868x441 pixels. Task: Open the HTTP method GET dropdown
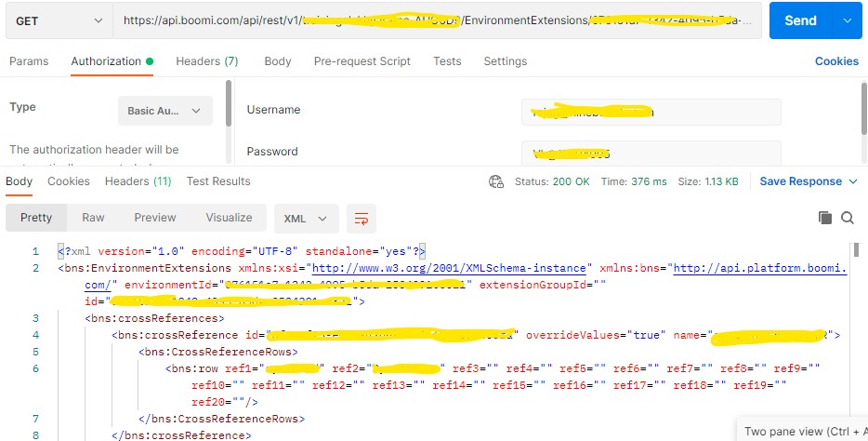(59, 20)
